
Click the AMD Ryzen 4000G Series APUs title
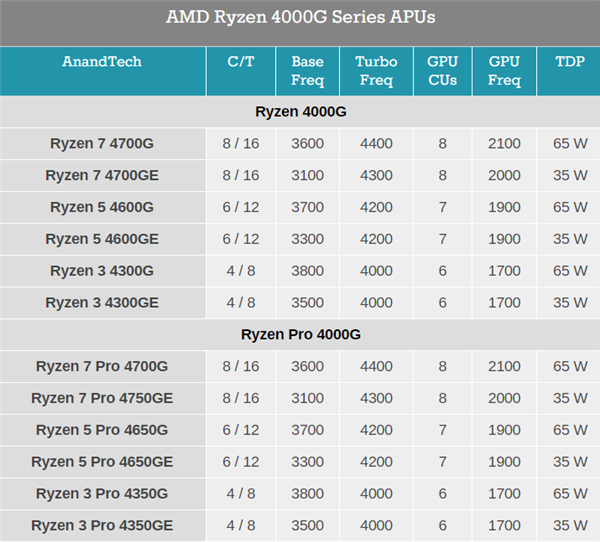[x=300, y=18]
